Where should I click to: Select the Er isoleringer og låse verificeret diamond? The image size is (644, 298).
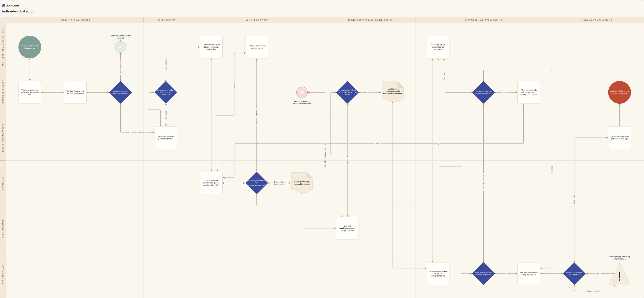[x=166, y=92]
